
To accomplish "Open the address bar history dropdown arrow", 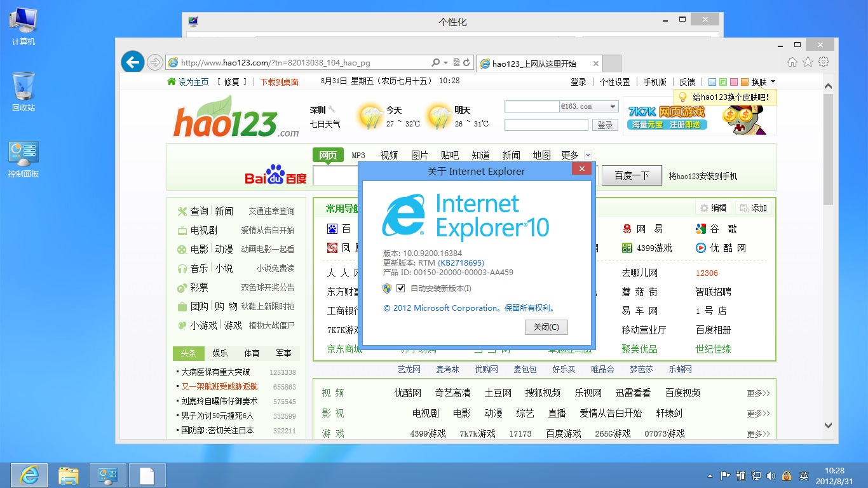I will coord(446,63).
